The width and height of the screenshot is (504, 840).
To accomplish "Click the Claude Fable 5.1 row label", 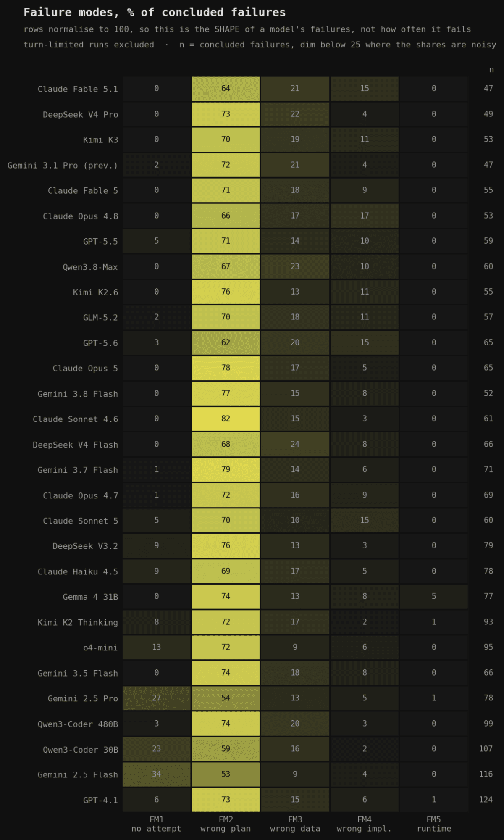I will [78, 89].
